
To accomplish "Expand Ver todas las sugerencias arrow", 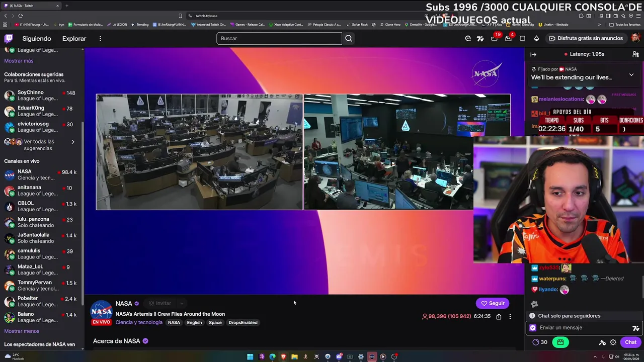I will pyautogui.click(x=72, y=142).
